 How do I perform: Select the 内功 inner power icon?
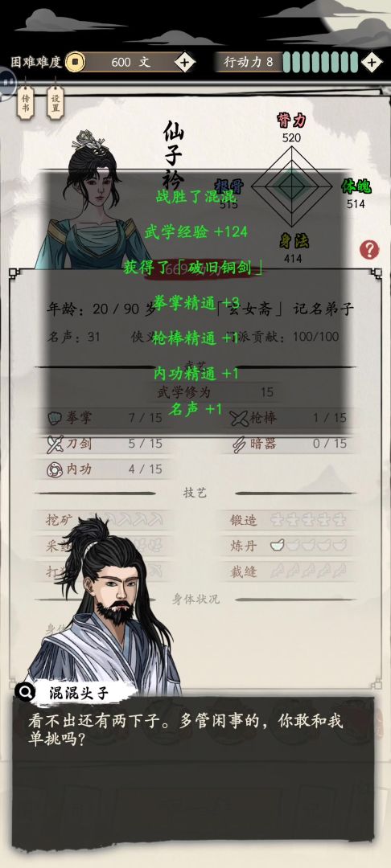[55, 469]
